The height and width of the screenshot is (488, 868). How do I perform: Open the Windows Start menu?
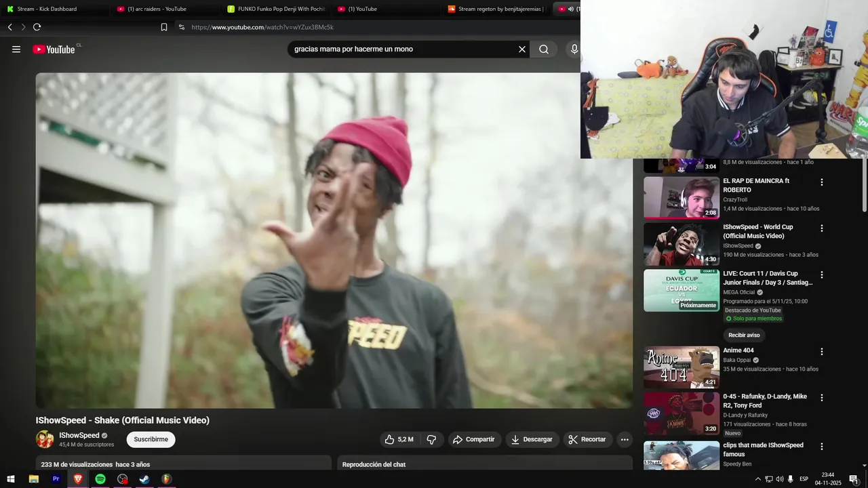click(x=11, y=479)
